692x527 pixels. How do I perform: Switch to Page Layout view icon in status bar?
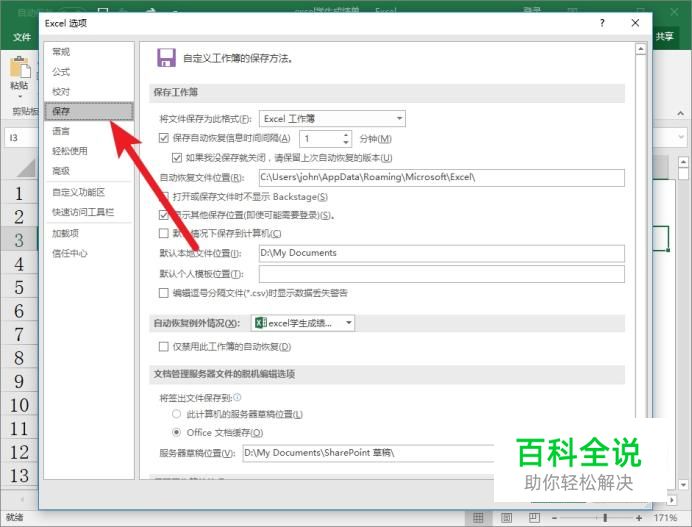pyautogui.click(x=506, y=517)
